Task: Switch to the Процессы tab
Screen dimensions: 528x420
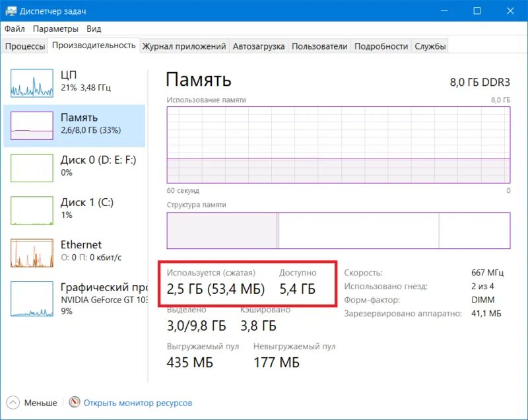Action: [25, 46]
